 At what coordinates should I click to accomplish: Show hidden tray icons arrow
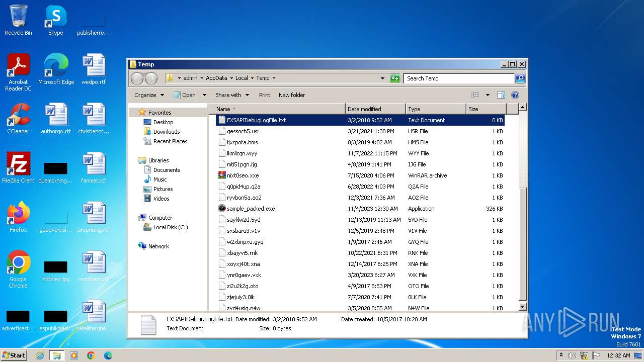point(561,355)
